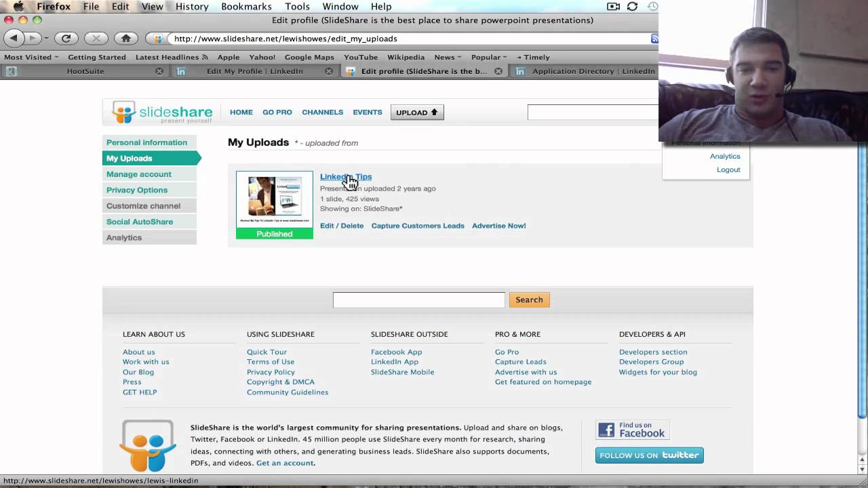Click the header search input field
This screenshot has width=868, height=488.
pyautogui.click(x=593, y=113)
